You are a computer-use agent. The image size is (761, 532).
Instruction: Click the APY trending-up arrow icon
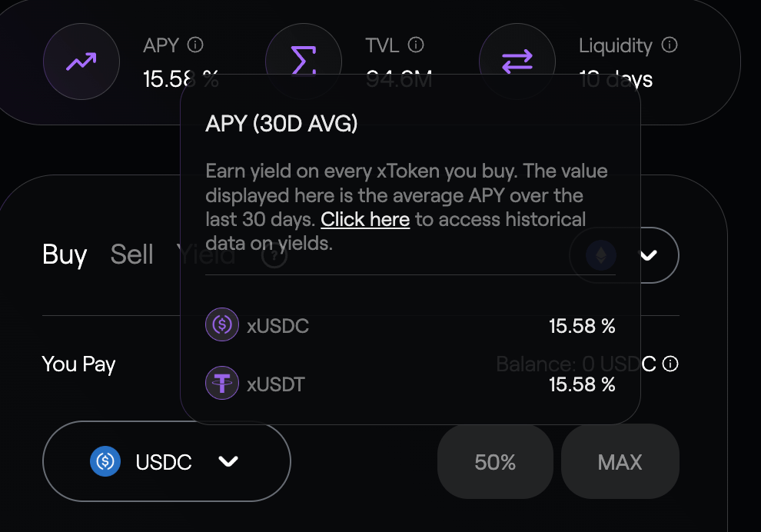point(81,62)
